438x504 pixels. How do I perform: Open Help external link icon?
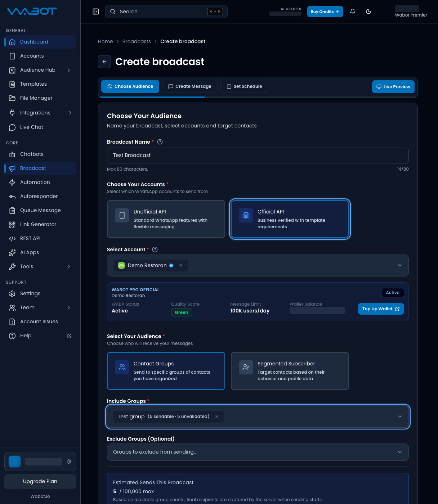pyautogui.click(x=69, y=336)
